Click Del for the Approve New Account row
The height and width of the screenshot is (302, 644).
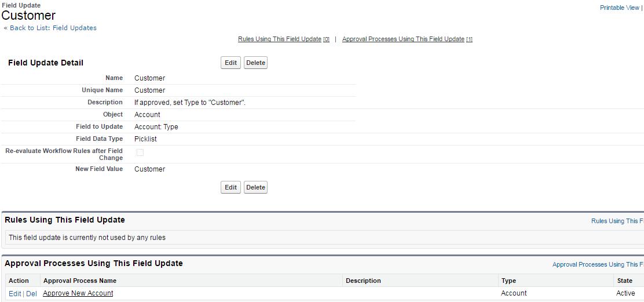coord(31,294)
